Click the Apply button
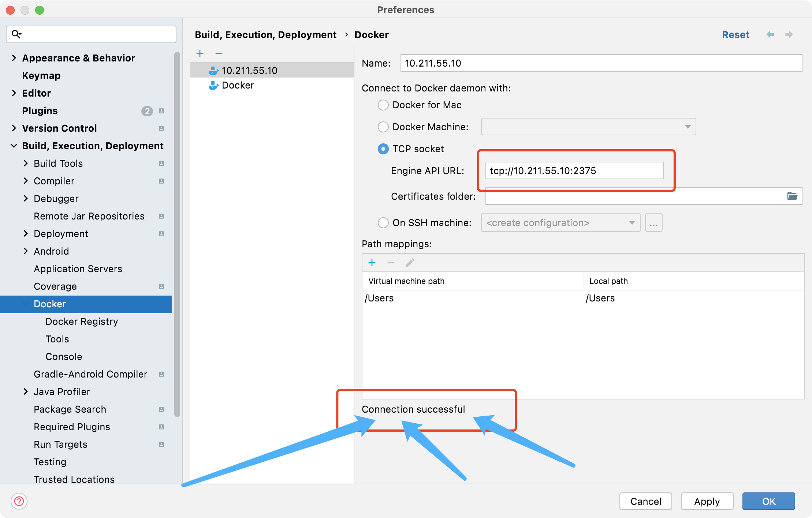812x518 pixels. click(x=707, y=501)
